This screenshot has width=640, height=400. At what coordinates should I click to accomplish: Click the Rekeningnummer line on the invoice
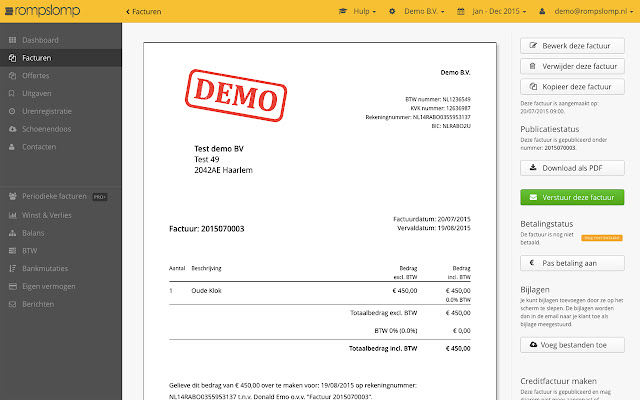coord(418,117)
